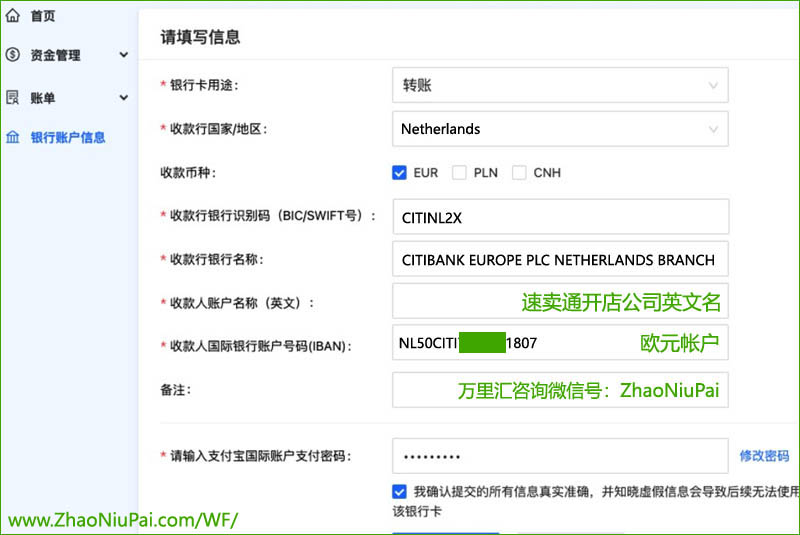Click the bill document icon
The image size is (800, 535).
[13, 97]
